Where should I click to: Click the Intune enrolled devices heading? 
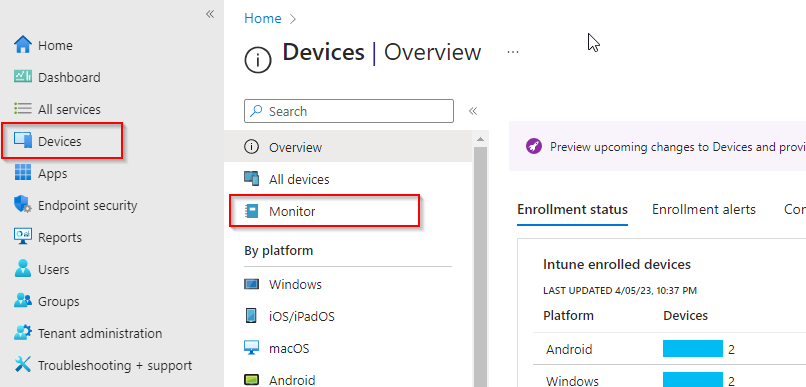617,264
